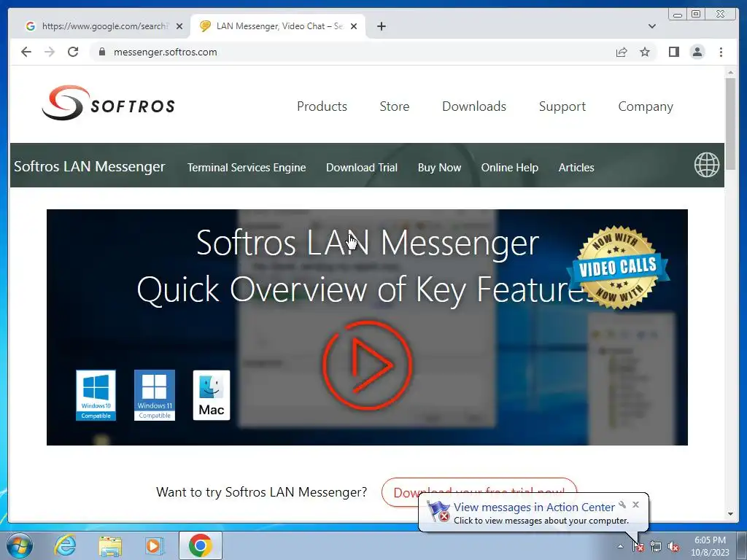
Task: Switch to the Google search tab
Action: (104, 26)
